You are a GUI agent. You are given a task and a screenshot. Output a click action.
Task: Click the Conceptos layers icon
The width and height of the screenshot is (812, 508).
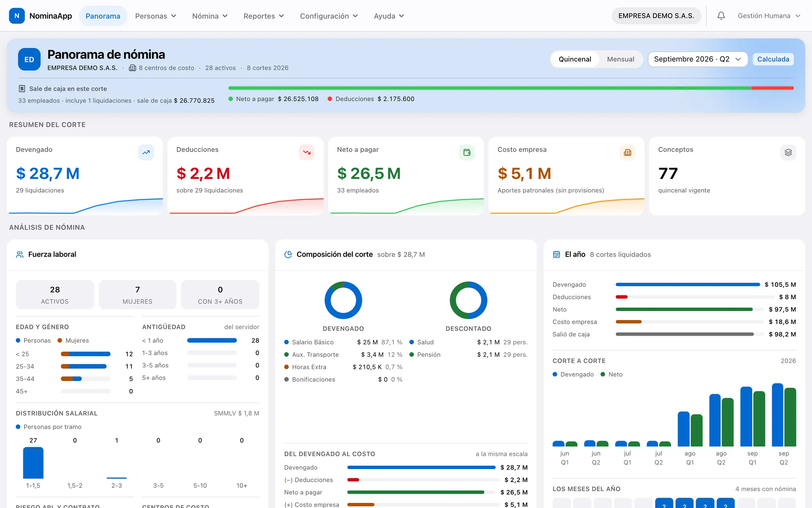coord(788,152)
